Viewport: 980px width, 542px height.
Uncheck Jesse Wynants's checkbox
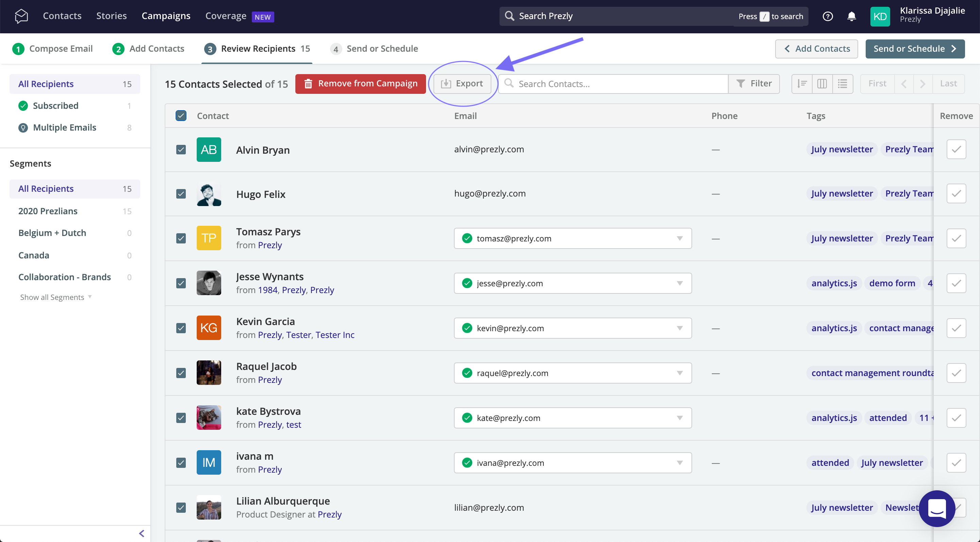181,283
